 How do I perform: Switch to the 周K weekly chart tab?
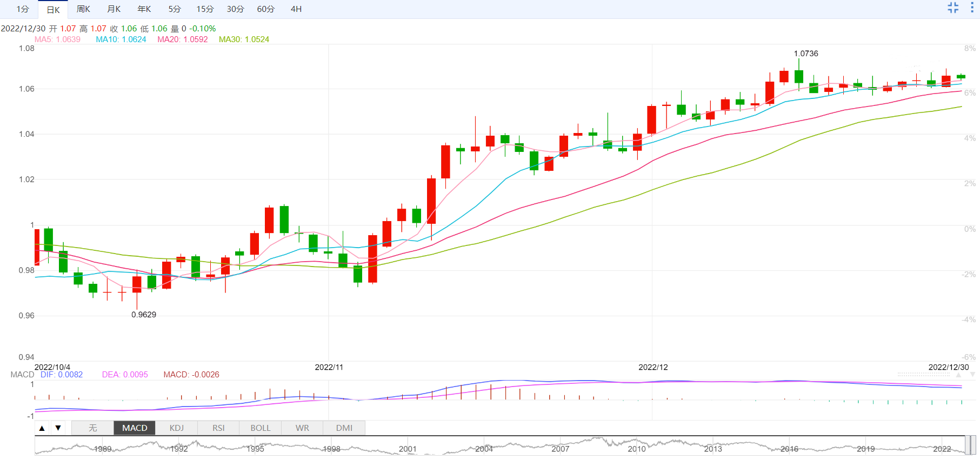(83, 9)
